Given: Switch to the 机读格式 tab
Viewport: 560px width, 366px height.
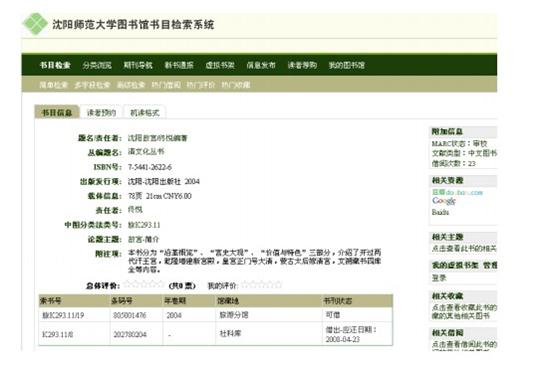Looking at the screenshot, I should [145, 112].
